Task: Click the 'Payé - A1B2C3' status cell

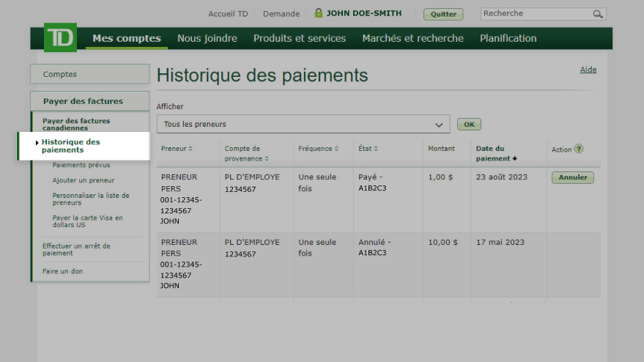Action: [x=372, y=182]
